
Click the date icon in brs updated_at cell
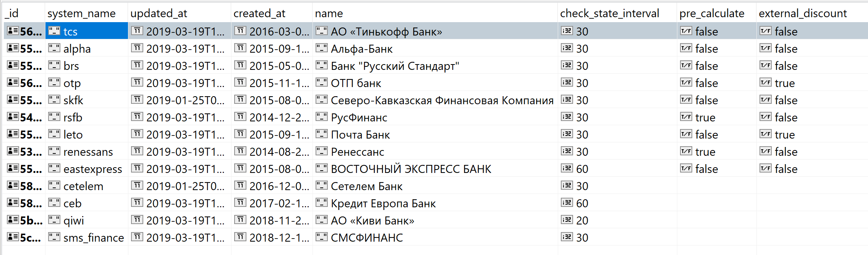pyautogui.click(x=137, y=65)
